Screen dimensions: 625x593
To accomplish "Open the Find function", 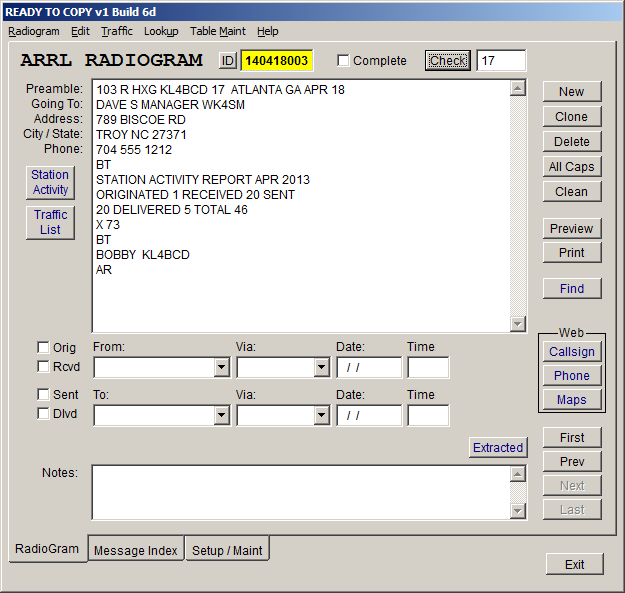I will pos(572,289).
